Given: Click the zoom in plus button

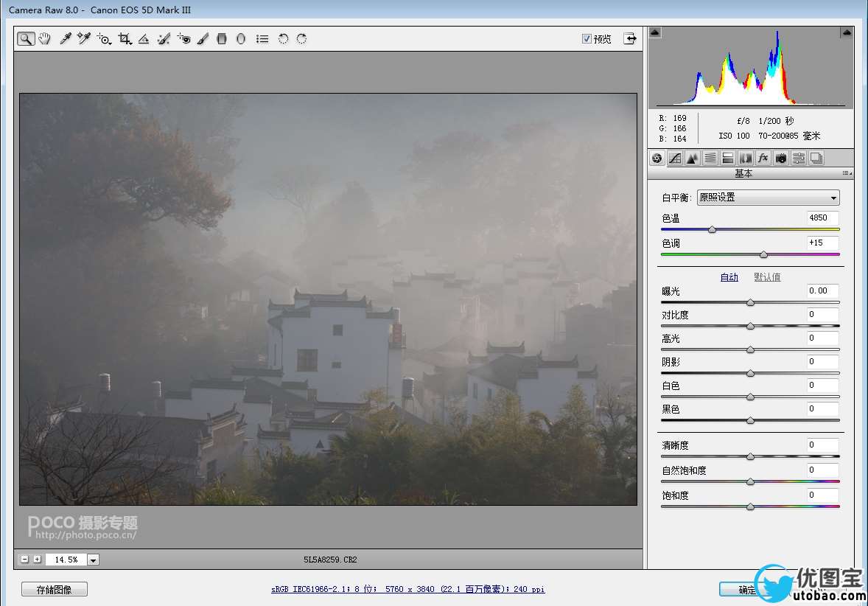Looking at the screenshot, I should click(37, 560).
